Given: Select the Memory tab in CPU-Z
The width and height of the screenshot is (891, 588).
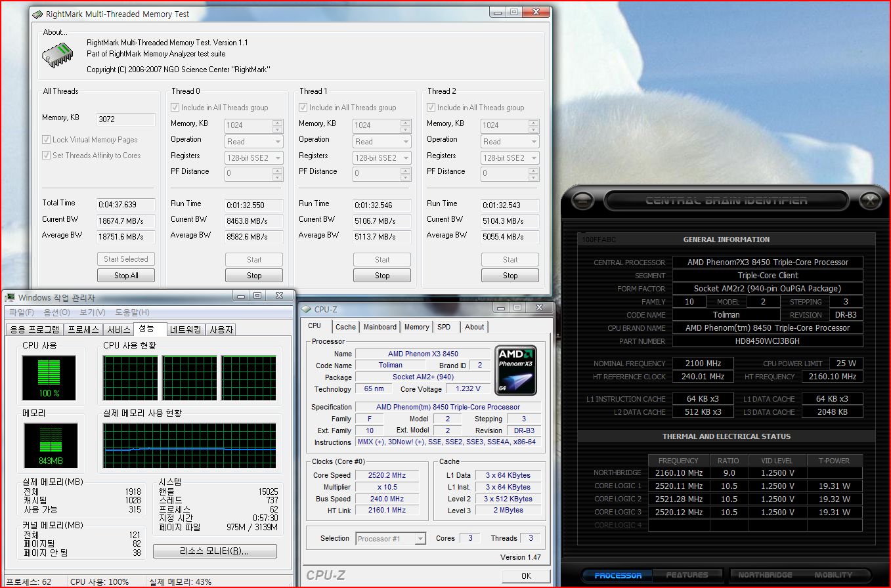Looking at the screenshot, I should point(416,327).
